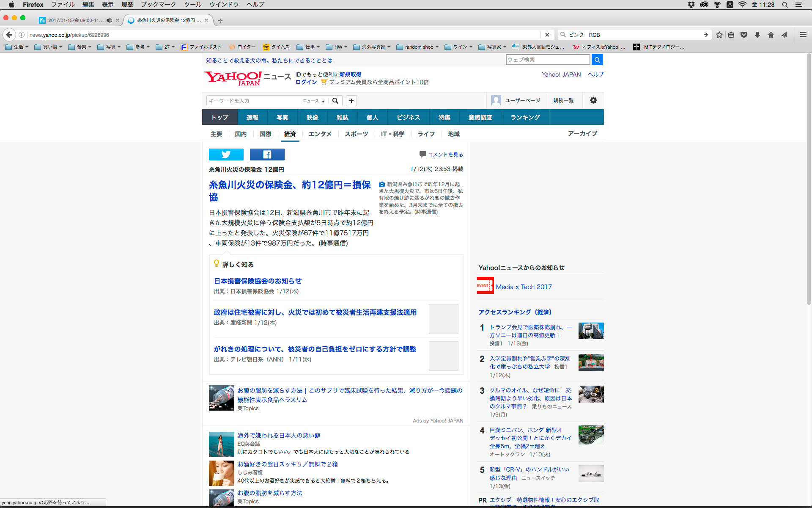Click the キーワードを入力 search field
Screen dimensions: 812x508
click(253, 101)
